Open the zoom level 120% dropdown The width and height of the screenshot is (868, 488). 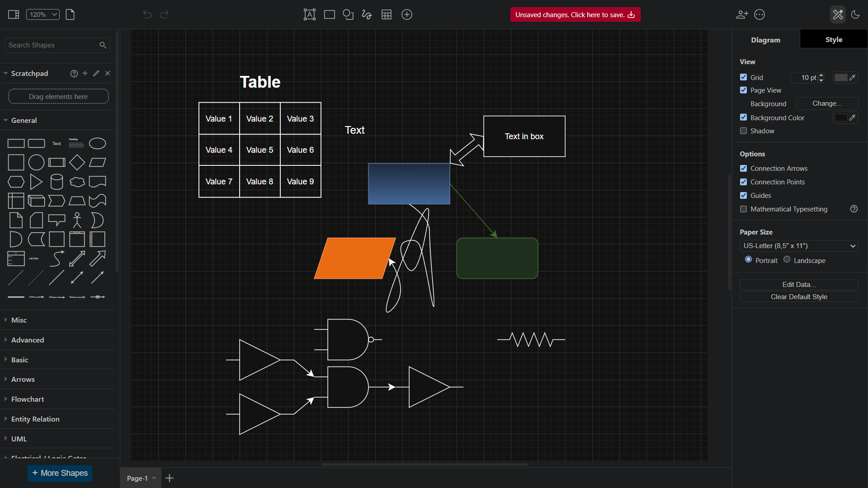(x=42, y=14)
